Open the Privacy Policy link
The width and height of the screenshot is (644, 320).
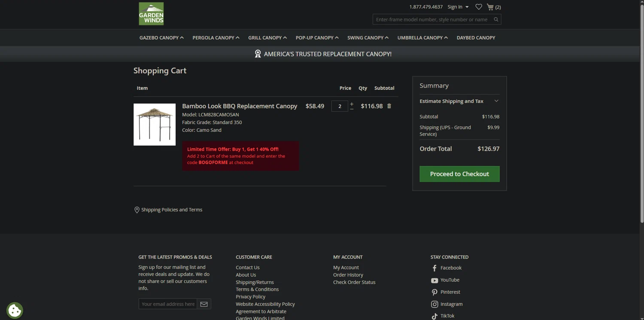tap(250, 297)
